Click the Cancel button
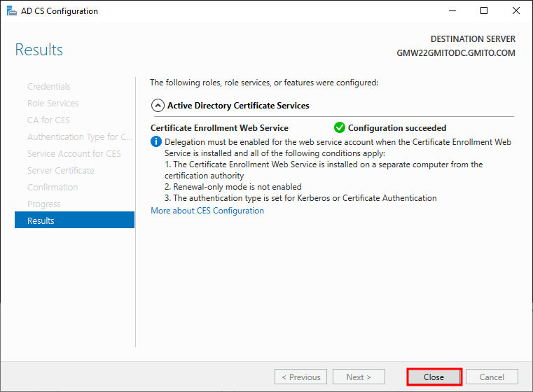This screenshot has height=392, width=533. [492, 377]
